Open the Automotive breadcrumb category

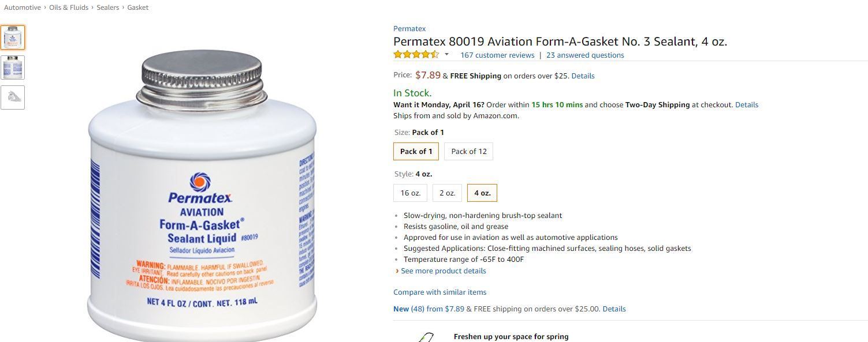coord(23,7)
